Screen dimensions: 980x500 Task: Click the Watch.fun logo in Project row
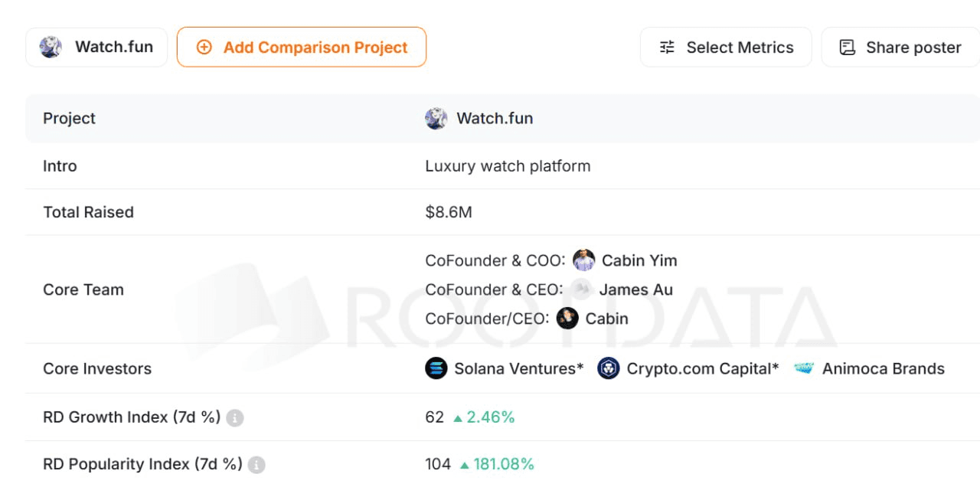[x=436, y=119]
